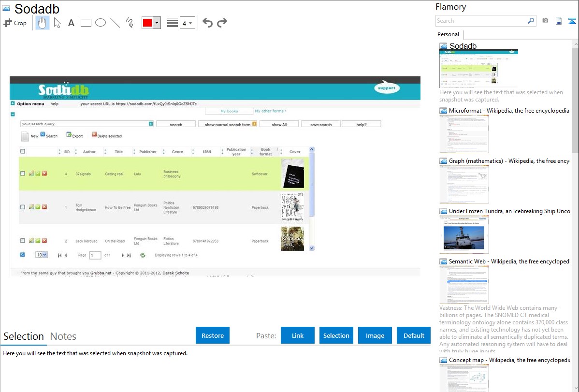Click the Flamory Search input field
Screen dimensions: 579x392
481,21
